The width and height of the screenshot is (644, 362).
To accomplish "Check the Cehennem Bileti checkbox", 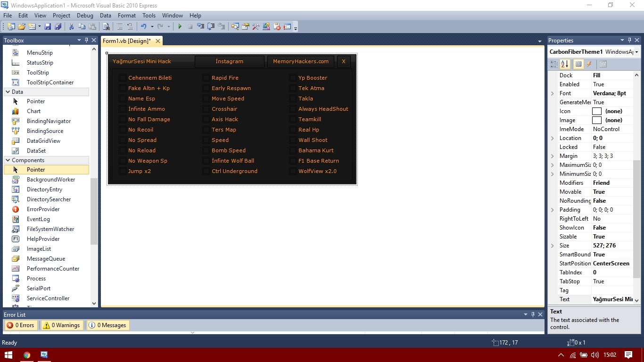I will point(123,78).
